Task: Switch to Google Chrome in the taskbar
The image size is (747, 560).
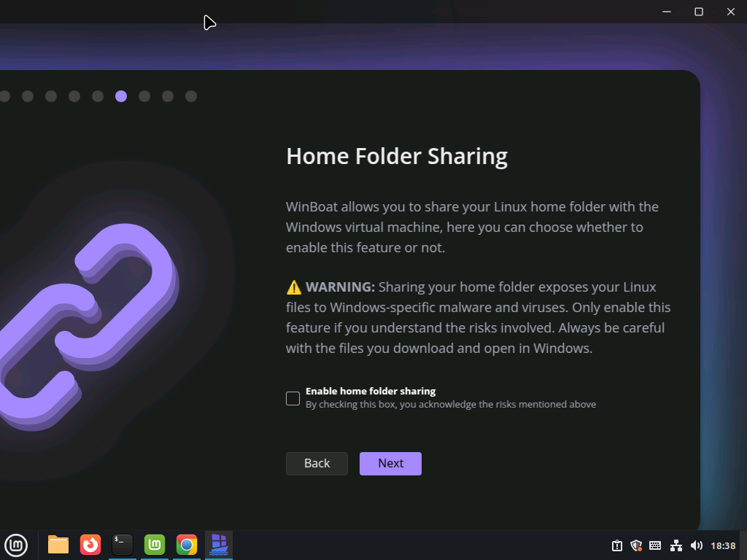Action: pyautogui.click(x=187, y=545)
